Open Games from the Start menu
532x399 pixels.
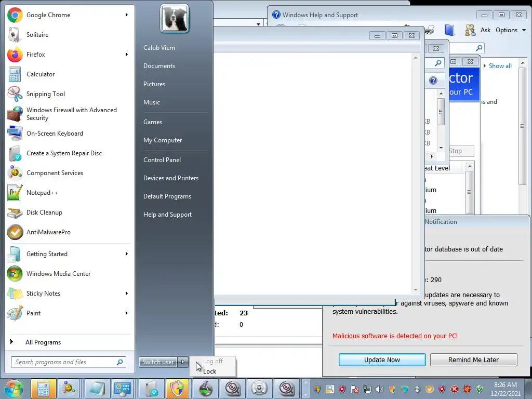(x=153, y=122)
